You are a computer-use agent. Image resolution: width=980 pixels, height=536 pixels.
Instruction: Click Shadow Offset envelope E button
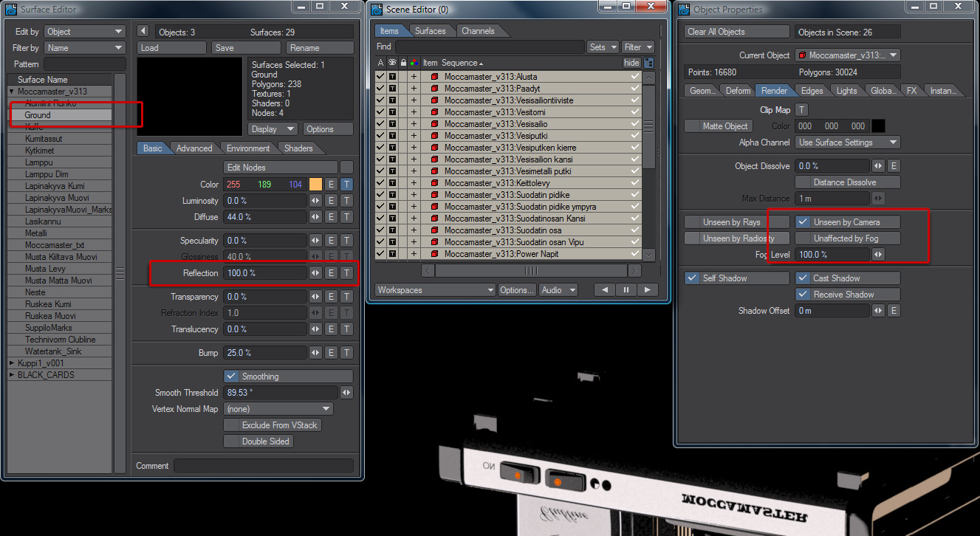point(894,311)
